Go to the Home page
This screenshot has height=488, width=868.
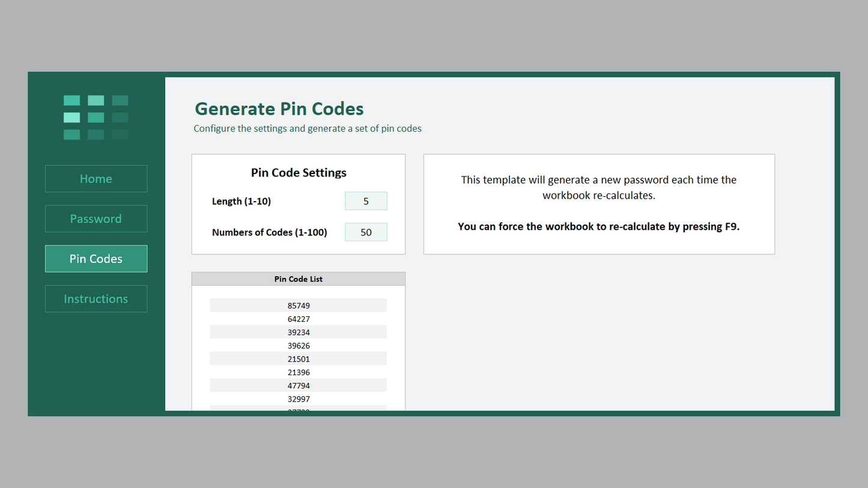(96, 179)
